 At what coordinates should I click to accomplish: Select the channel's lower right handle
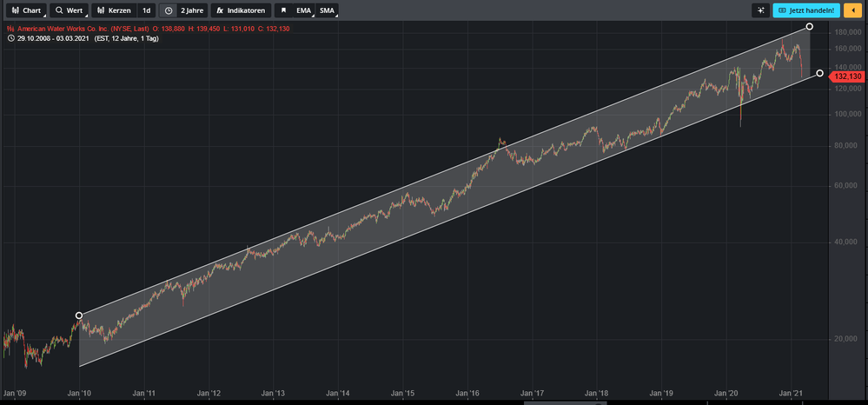pos(819,73)
